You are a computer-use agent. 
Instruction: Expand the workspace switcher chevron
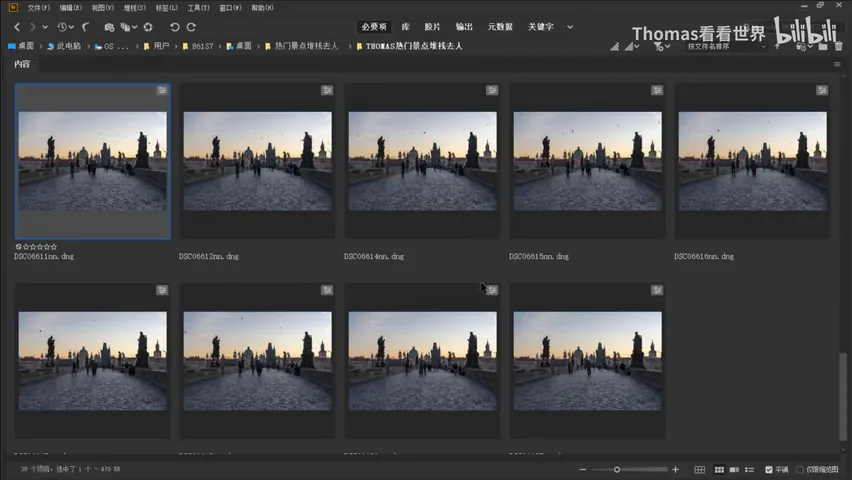(x=570, y=27)
